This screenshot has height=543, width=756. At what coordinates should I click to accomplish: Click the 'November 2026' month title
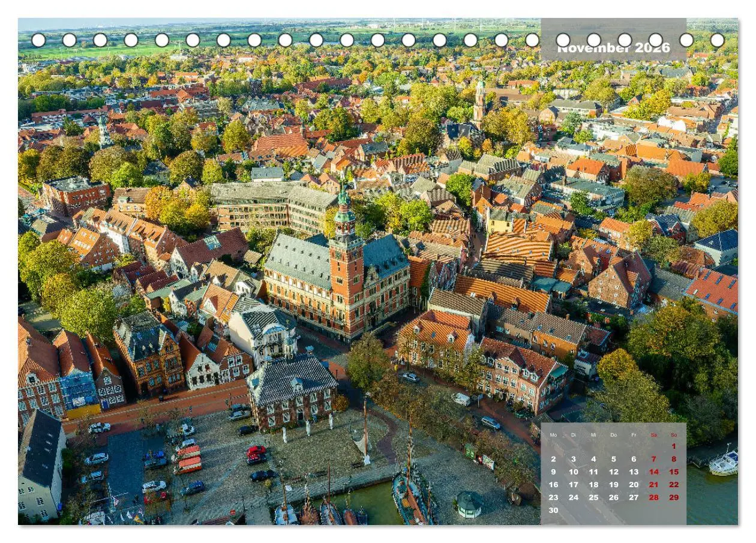[x=613, y=48]
